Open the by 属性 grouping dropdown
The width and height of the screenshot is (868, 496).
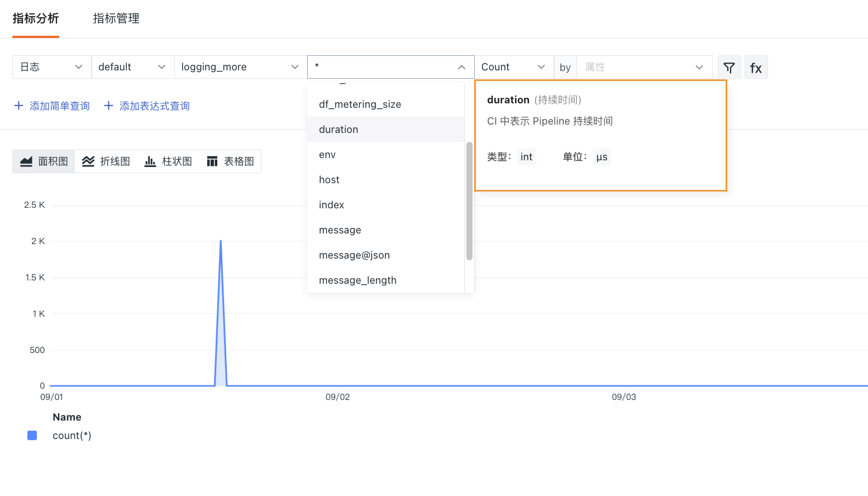(645, 67)
